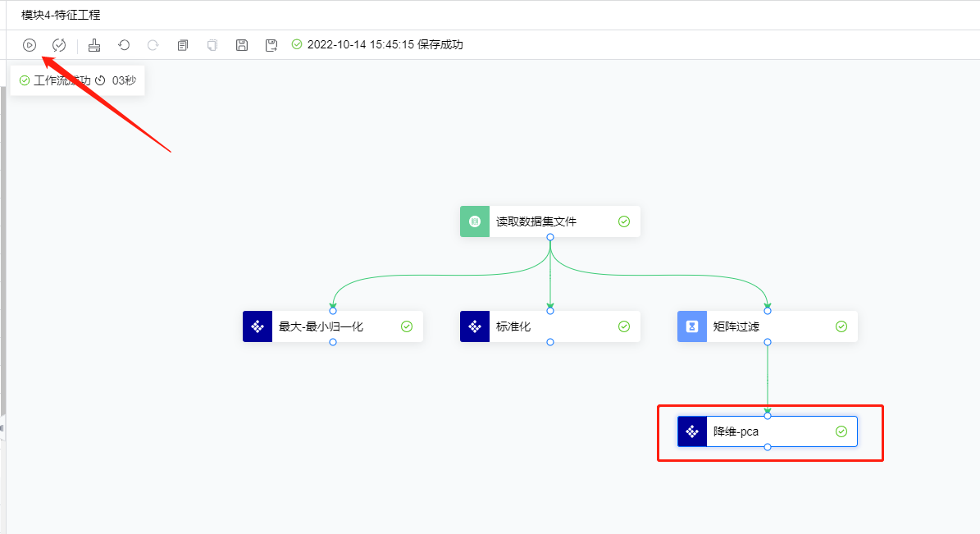The height and width of the screenshot is (534, 980).
Task: Clear the canvas with the broom icon
Action: 94,45
